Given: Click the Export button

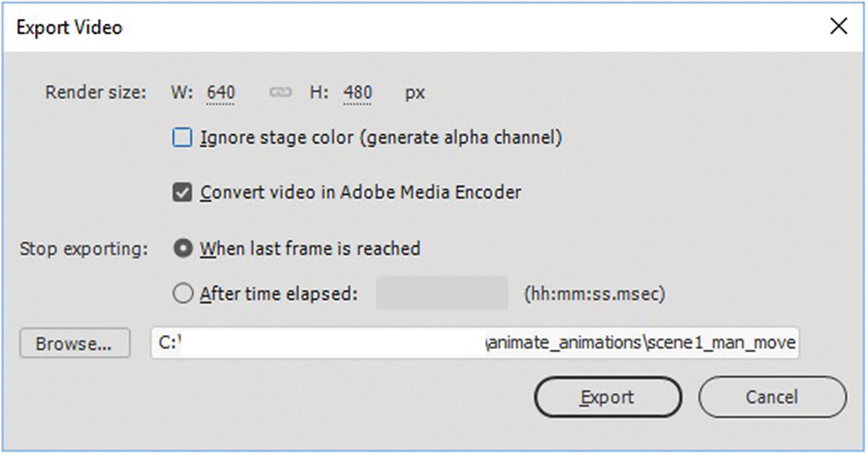Looking at the screenshot, I should [x=607, y=397].
